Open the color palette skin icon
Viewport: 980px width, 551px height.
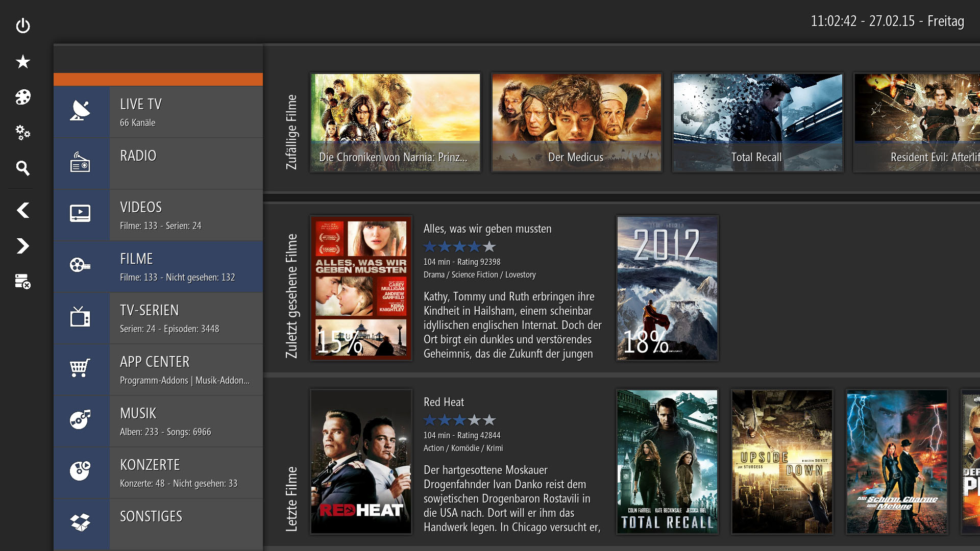click(x=23, y=97)
